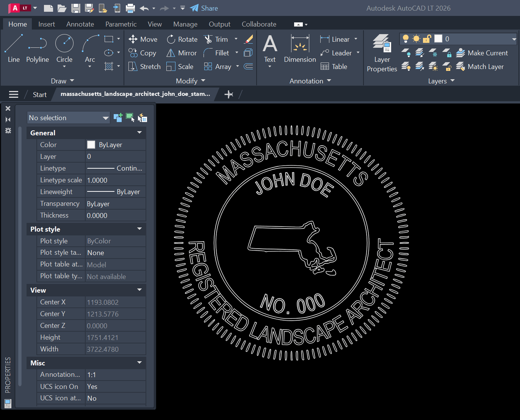Image resolution: width=520 pixels, height=420 pixels.
Task: Use the Stretch tool
Action: tap(144, 66)
